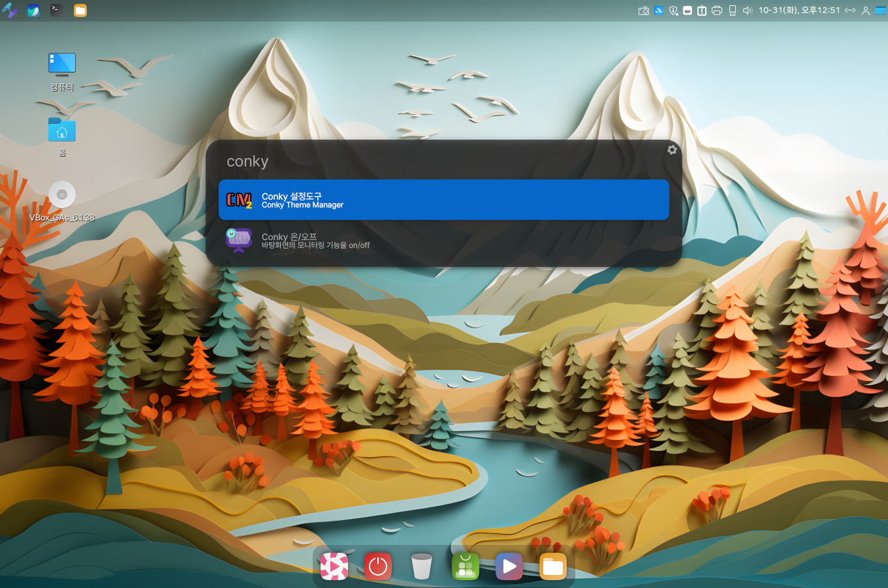The image size is (888, 588).
Task: Open the orange file manager in top panel
Action: 80,10
